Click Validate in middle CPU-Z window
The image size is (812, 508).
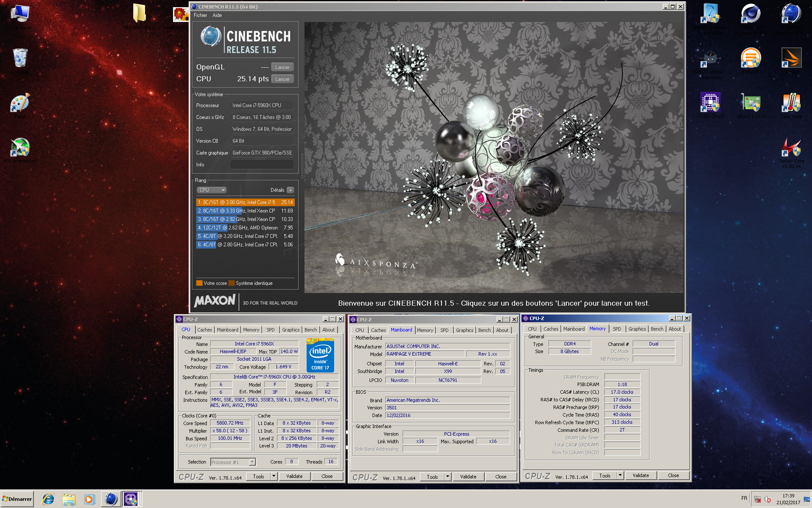pos(468,477)
